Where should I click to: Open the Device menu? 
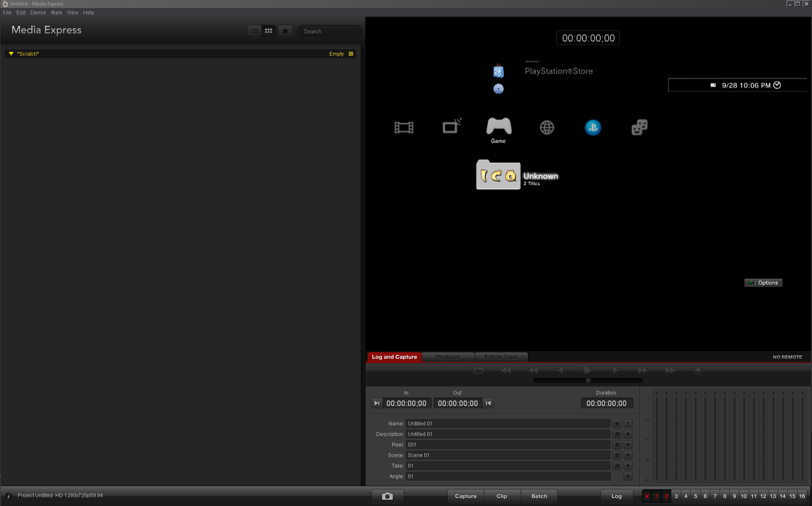coord(38,13)
